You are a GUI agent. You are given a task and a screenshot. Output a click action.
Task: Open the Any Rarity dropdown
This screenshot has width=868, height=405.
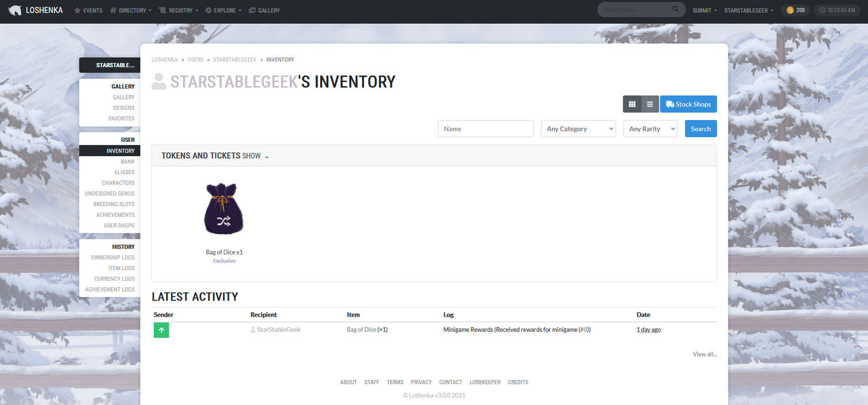click(650, 129)
